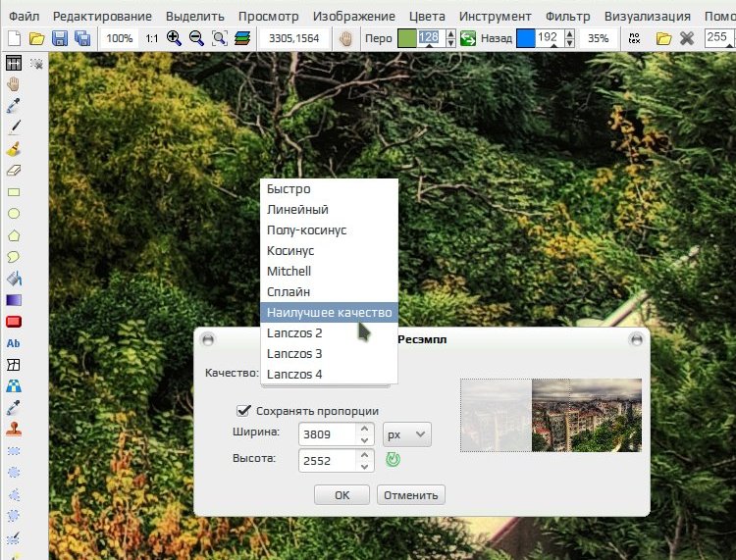Select the Text tool labeled Ab
This screenshot has height=560, width=736.
pos(14,343)
